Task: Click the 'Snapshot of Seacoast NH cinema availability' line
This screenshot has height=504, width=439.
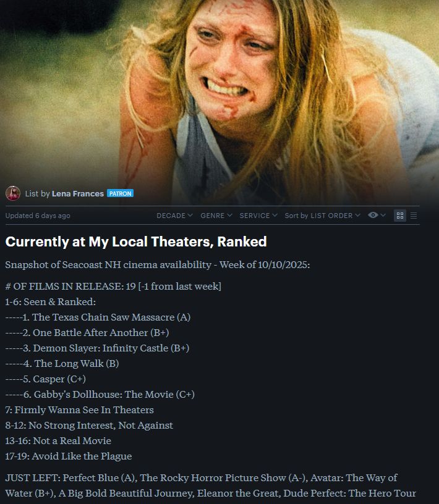Action: (x=108, y=264)
